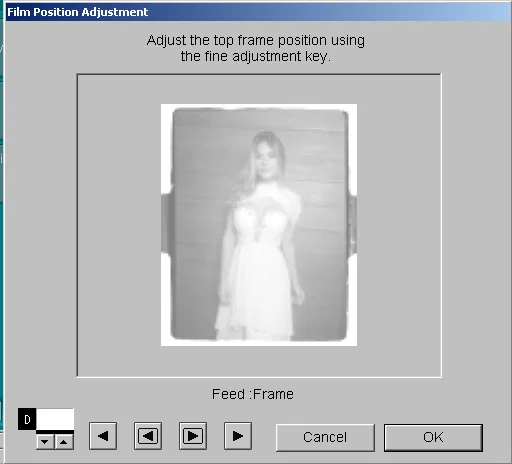Click the plain right arrow fine-adjust button
512x464 pixels.
pos(238,436)
